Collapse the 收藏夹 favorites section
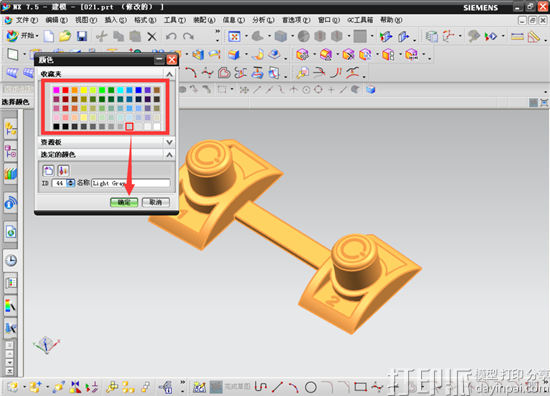550x396 pixels. 169,74
